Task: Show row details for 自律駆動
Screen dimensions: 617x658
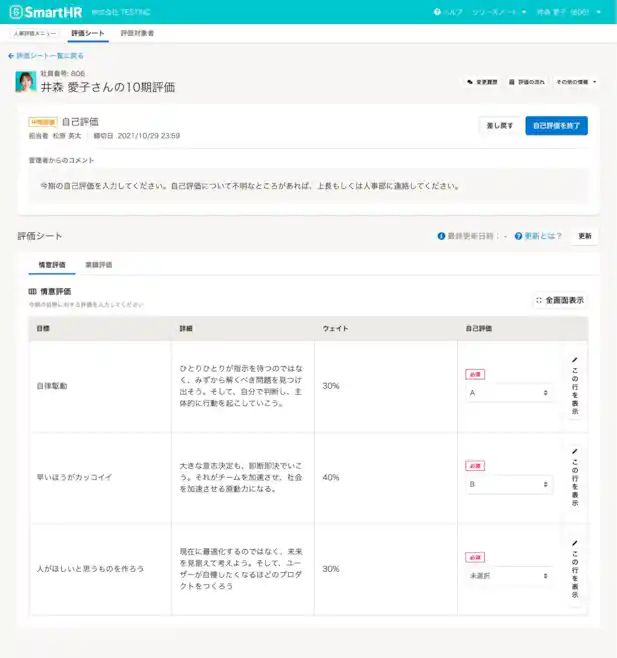Action: point(575,386)
